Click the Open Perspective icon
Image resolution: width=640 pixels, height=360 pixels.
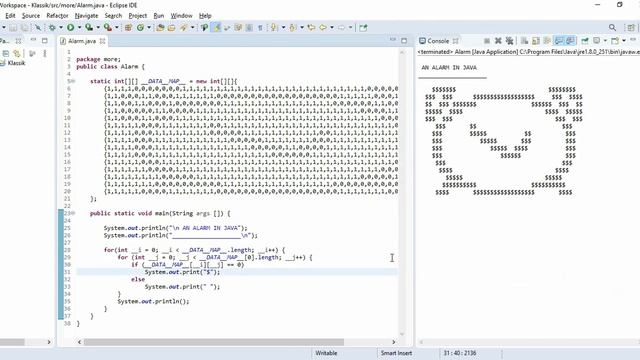[631, 27]
